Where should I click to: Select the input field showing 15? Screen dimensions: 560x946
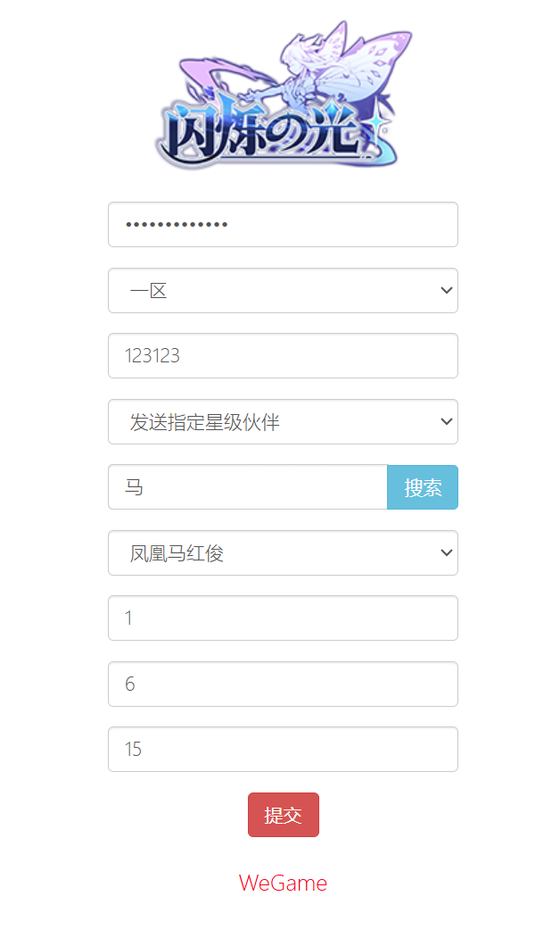[x=283, y=749]
